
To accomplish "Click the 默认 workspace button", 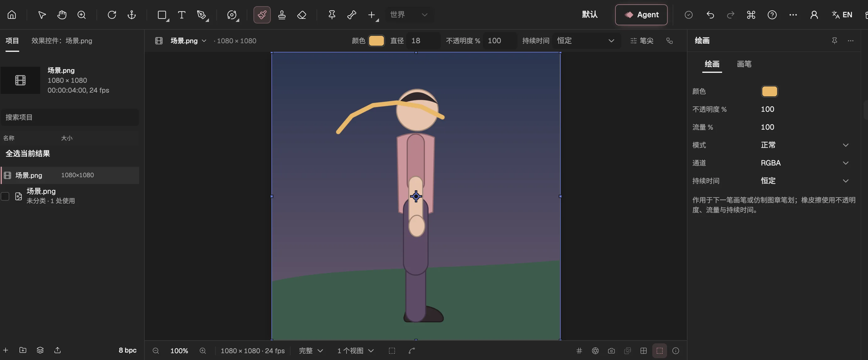I will click(x=590, y=15).
